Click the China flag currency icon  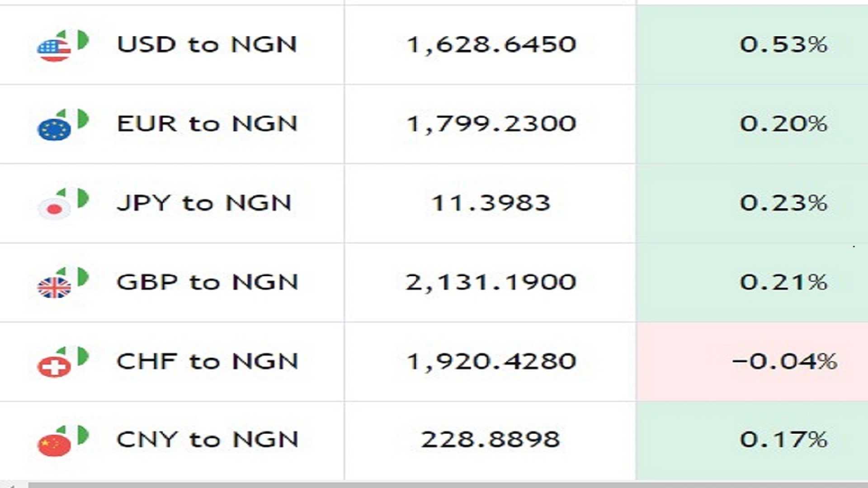[x=54, y=445]
